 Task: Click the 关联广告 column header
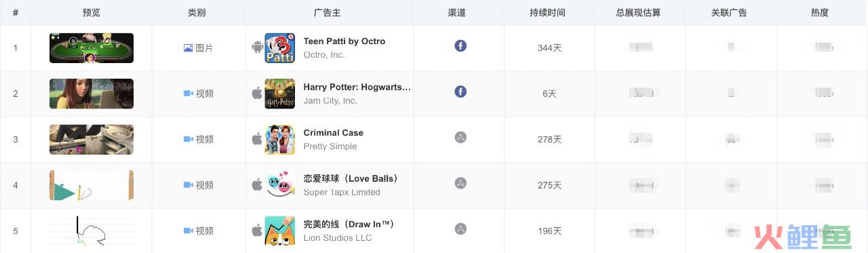pyautogui.click(x=729, y=13)
